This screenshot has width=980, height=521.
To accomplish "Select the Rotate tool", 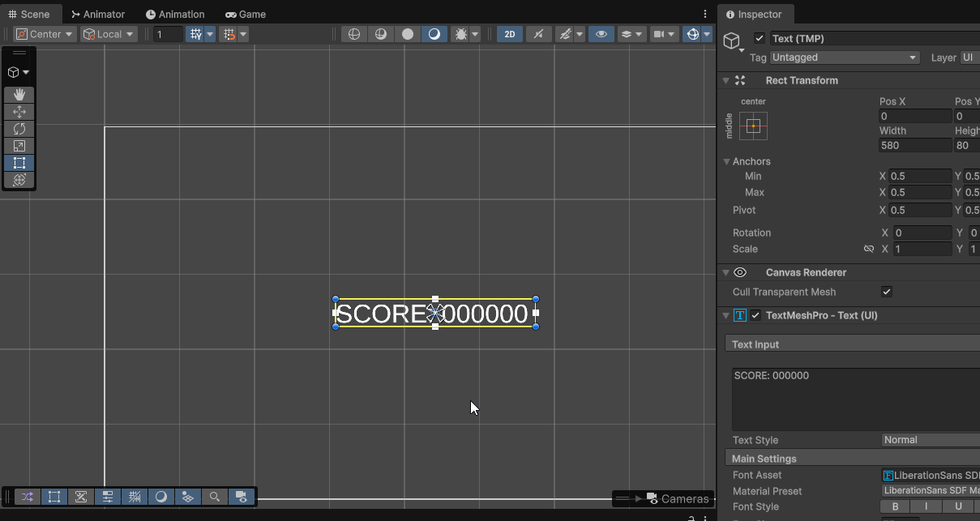I will [x=19, y=129].
